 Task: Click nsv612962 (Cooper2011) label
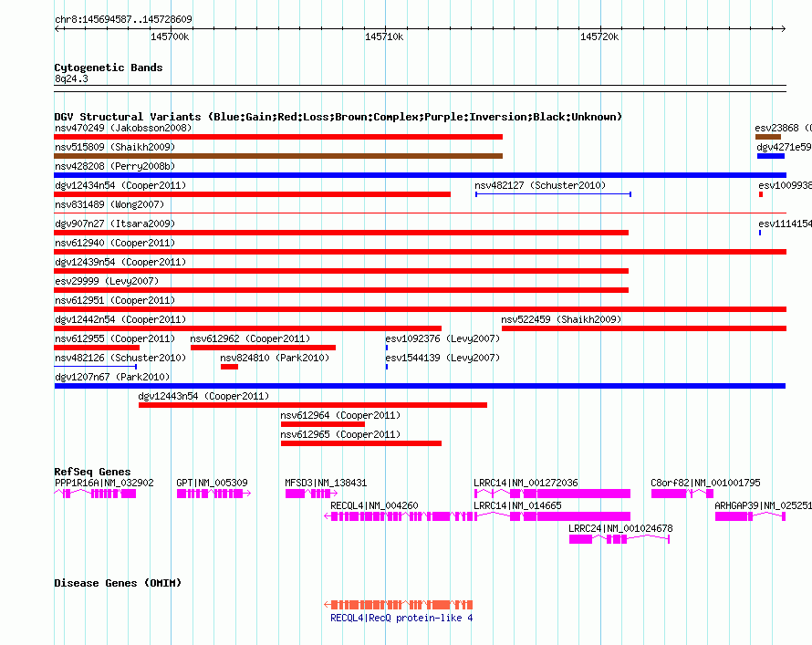[x=250, y=338]
